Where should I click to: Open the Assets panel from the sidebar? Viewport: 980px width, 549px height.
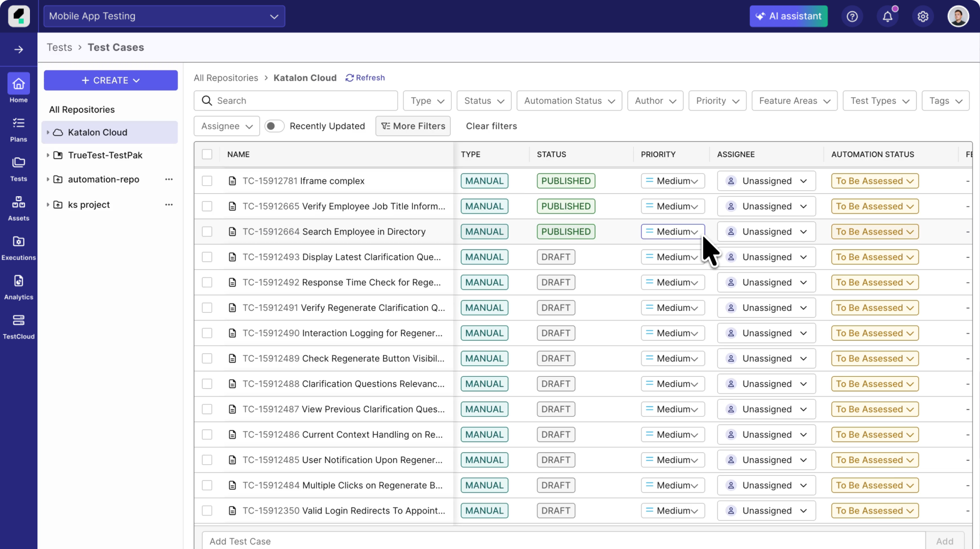tap(18, 208)
